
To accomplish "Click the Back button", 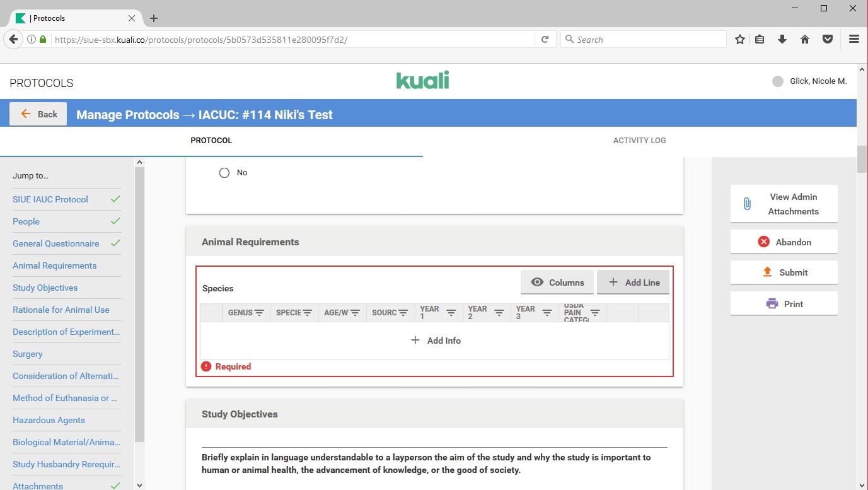I will coord(38,114).
